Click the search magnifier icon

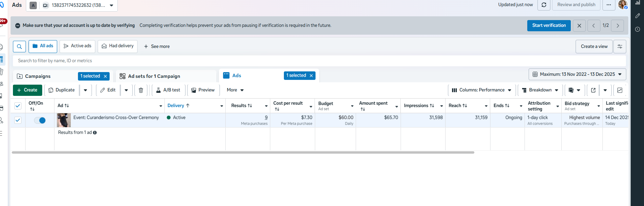coord(19,47)
